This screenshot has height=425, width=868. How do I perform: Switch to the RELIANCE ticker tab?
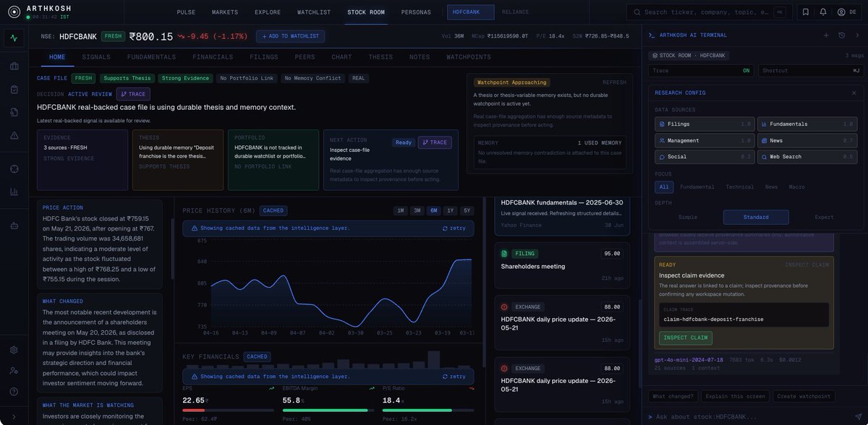[x=516, y=12]
